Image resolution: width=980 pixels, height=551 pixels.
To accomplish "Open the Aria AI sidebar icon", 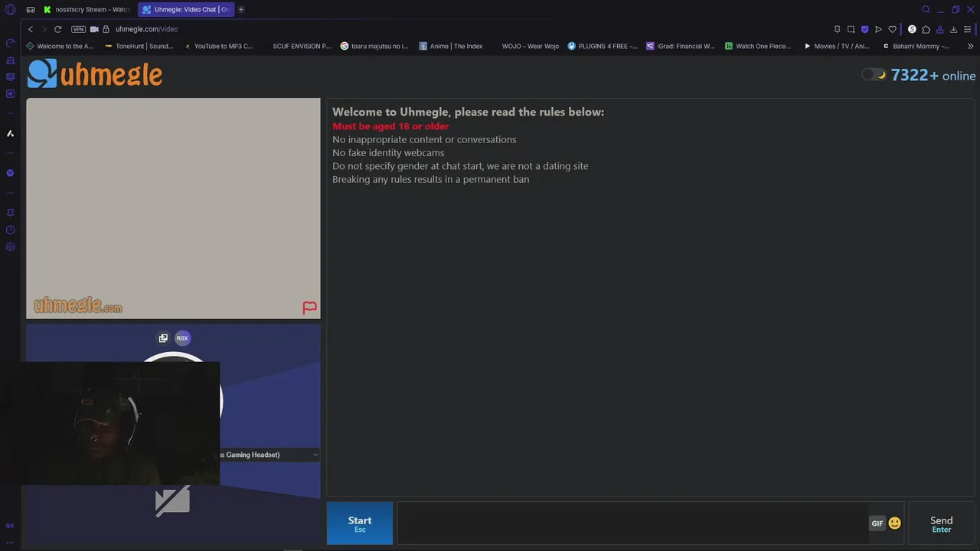I will pos(10,133).
